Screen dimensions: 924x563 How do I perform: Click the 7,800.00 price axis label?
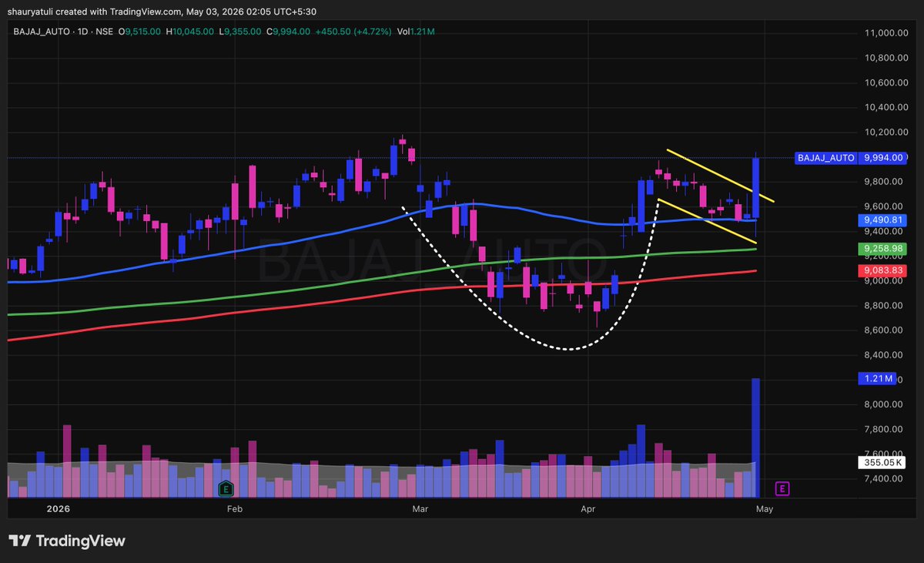(x=885, y=430)
